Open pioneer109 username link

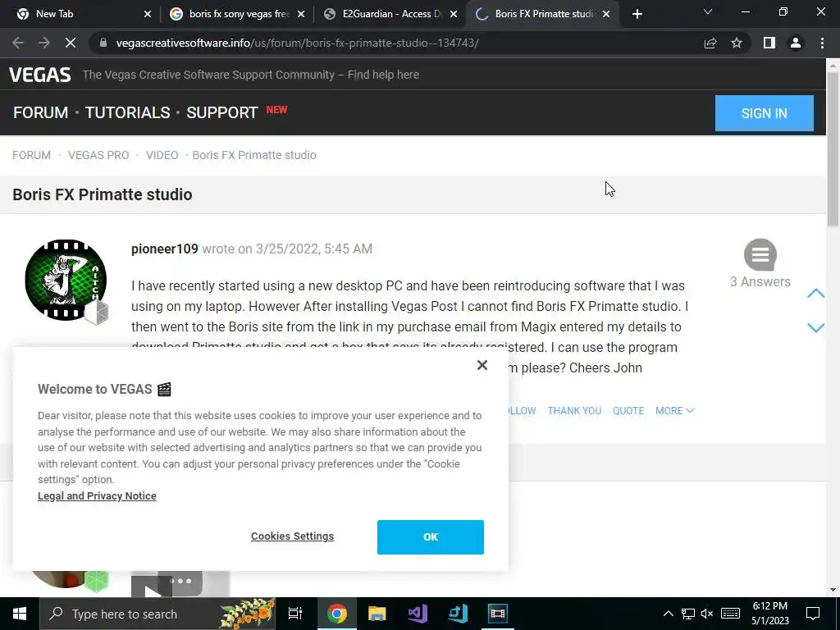click(x=164, y=249)
